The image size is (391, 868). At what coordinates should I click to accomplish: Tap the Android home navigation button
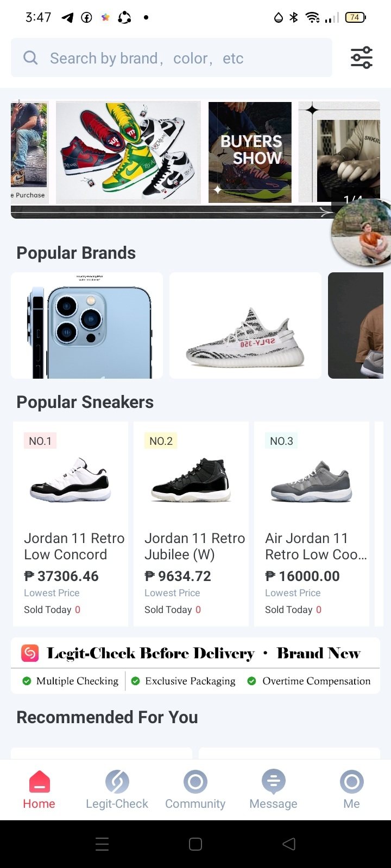click(x=195, y=844)
